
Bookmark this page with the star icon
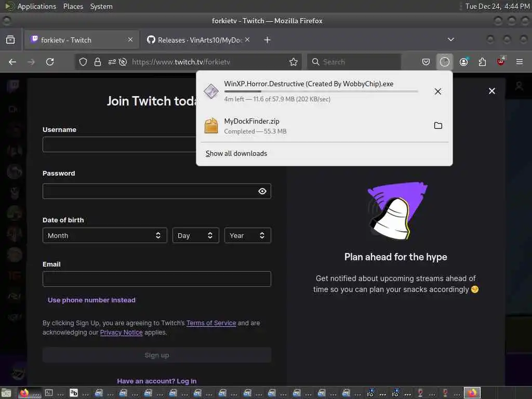(294, 62)
